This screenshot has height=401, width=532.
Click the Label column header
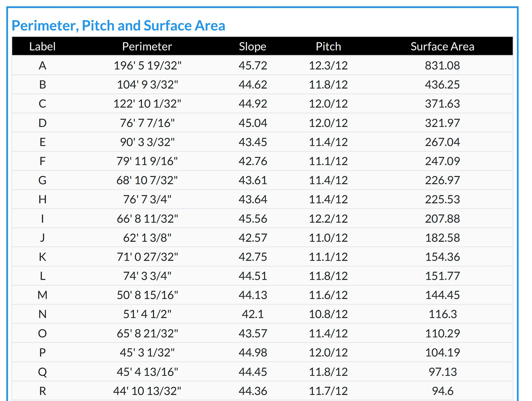pos(42,46)
